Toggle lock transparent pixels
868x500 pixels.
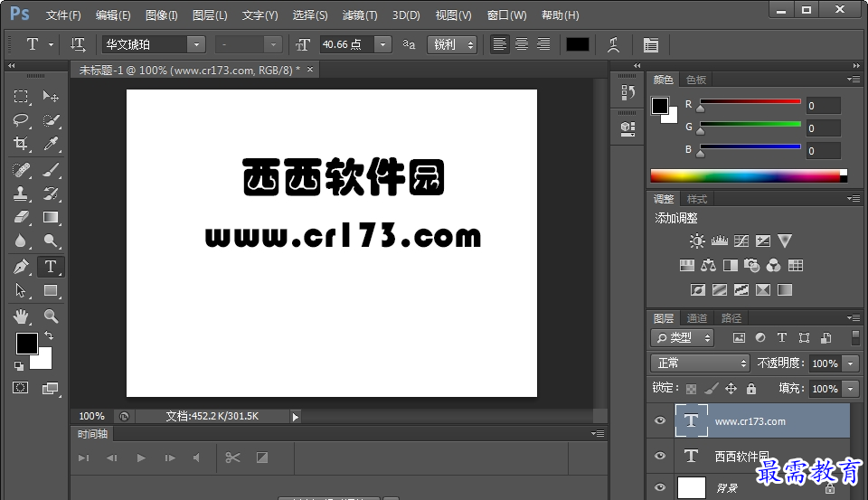[691, 389]
